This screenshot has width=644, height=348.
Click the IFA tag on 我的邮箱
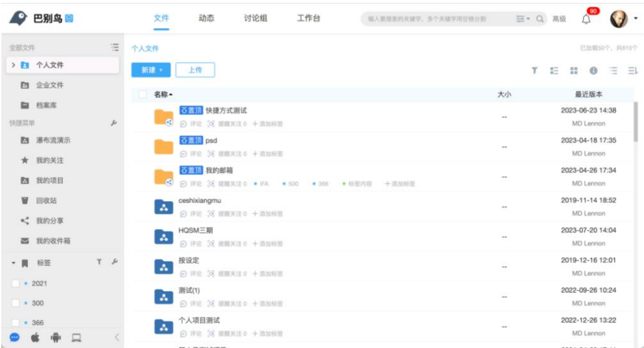tap(261, 184)
